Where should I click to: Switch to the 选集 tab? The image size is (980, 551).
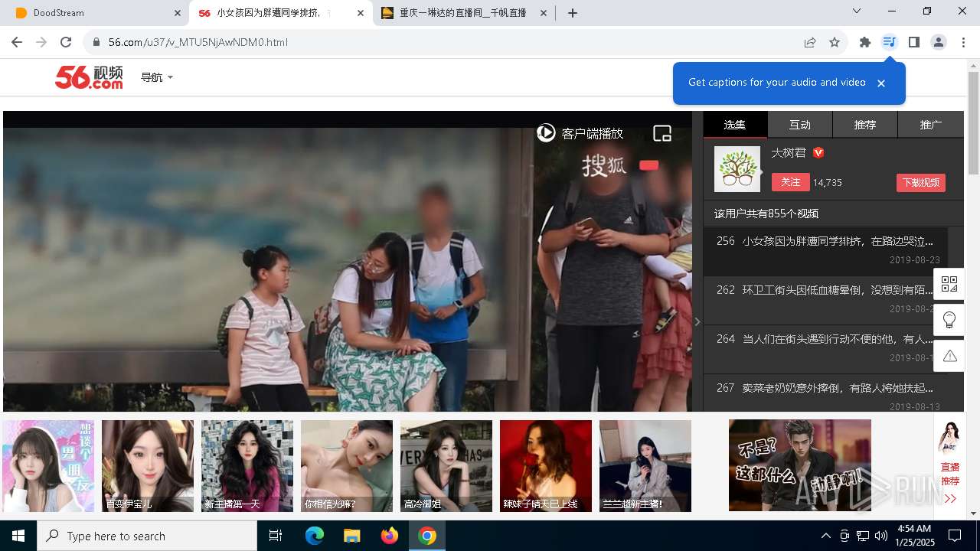pyautogui.click(x=735, y=124)
